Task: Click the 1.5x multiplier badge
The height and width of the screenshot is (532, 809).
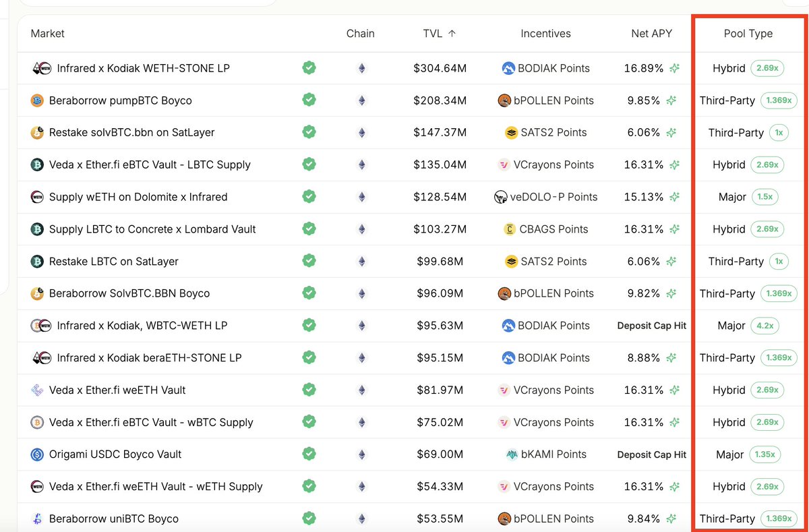Action: [765, 197]
